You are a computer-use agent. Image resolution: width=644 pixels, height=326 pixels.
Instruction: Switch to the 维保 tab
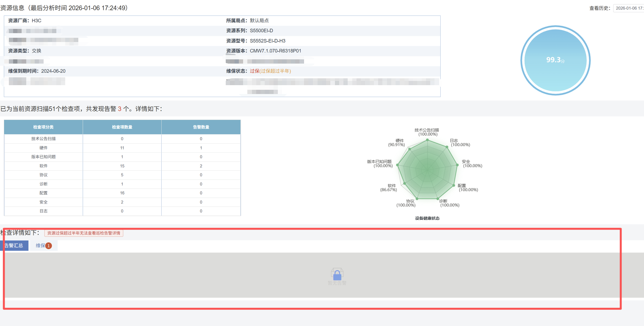coord(41,245)
